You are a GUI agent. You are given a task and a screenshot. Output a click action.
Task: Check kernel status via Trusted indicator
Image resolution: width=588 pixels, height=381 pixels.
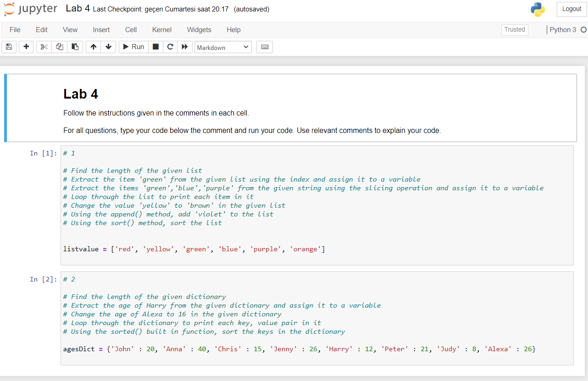coord(514,29)
